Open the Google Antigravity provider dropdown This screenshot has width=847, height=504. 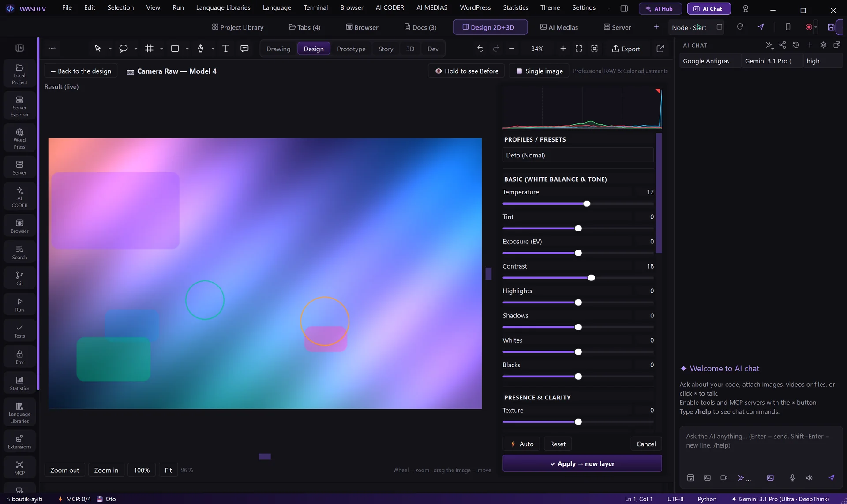pos(710,61)
